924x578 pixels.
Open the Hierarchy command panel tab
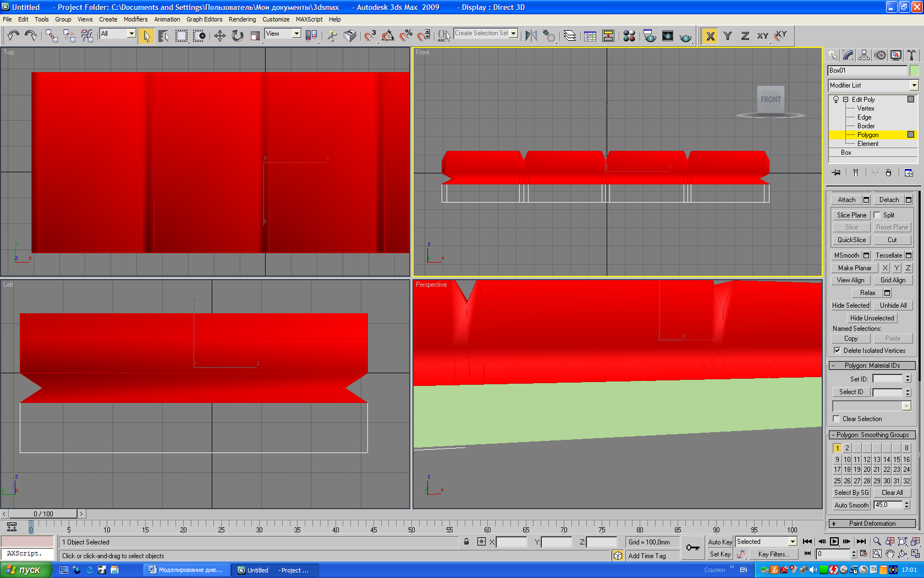coord(864,55)
